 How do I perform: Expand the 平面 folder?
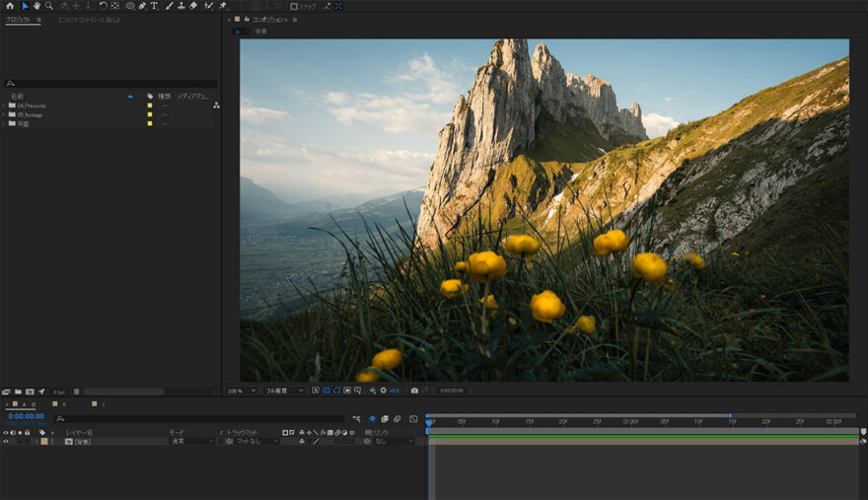(x=4, y=123)
